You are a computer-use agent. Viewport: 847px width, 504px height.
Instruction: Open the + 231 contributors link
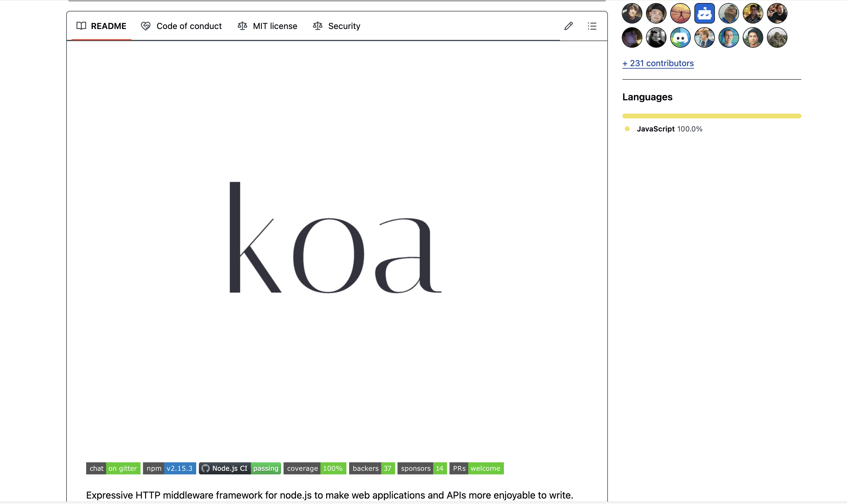(x=658, y=63)
